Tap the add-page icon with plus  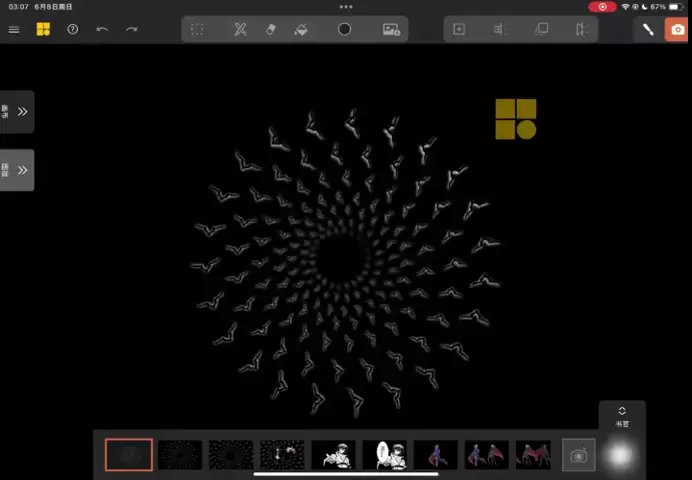pos(459,30)
